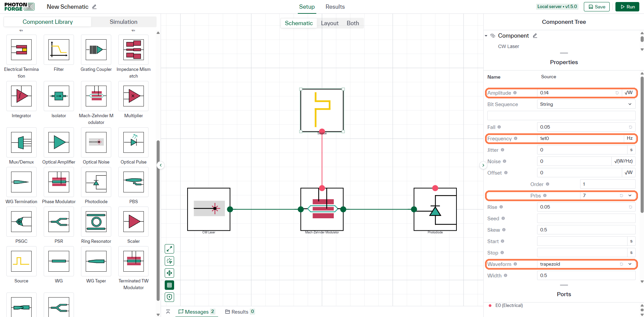Viewport: 644px width, 317px height.
Task: Collapse the Component tree node
Action: point(486,36)
